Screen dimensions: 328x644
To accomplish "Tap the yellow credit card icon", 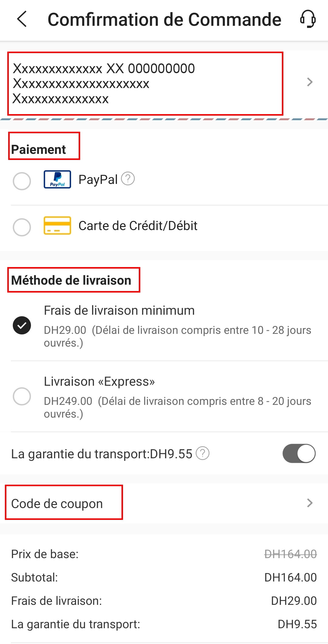I will pyautogui.click(x=57, y=225).
